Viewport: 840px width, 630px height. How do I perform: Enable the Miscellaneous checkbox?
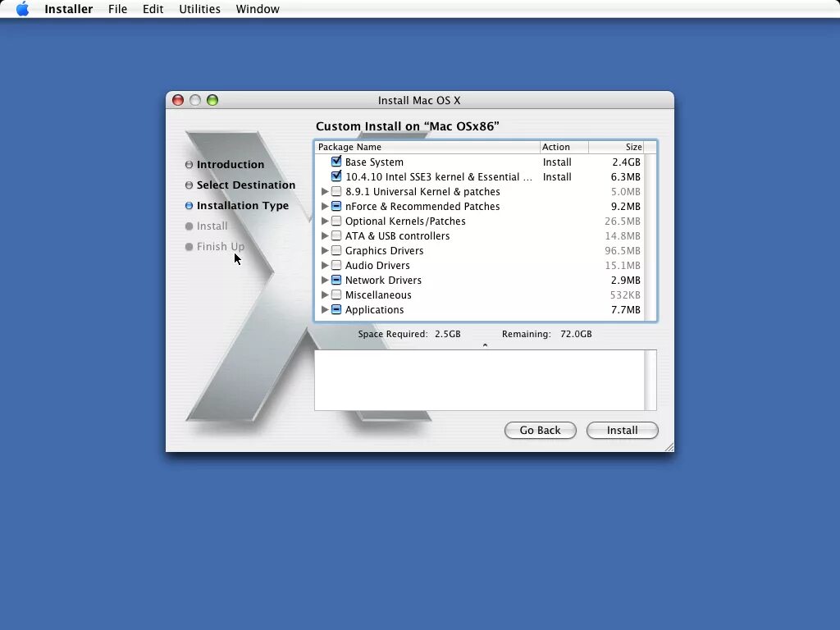(336, 294)
